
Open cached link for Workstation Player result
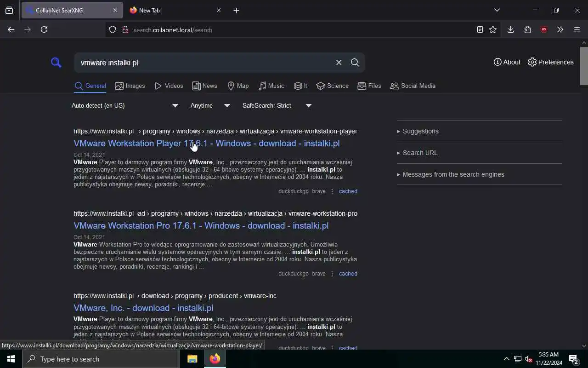pyautogui.click(x=348, y=191)
